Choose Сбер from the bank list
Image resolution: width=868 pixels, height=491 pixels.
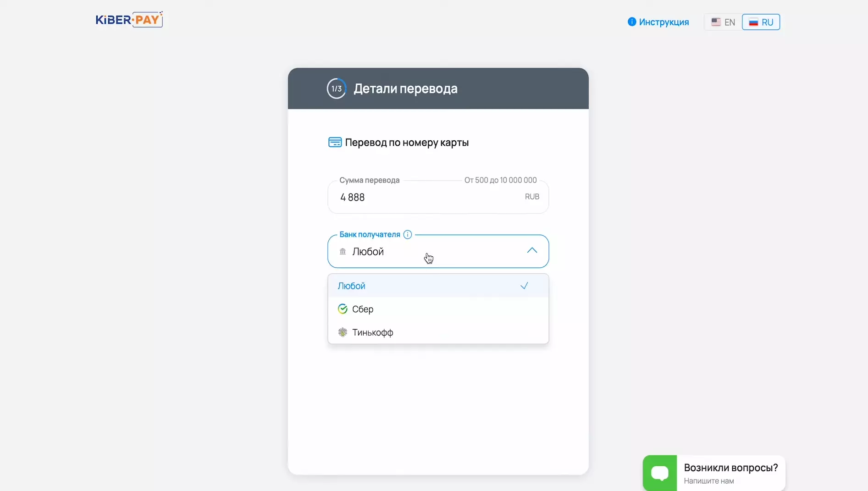coord(438,309)
